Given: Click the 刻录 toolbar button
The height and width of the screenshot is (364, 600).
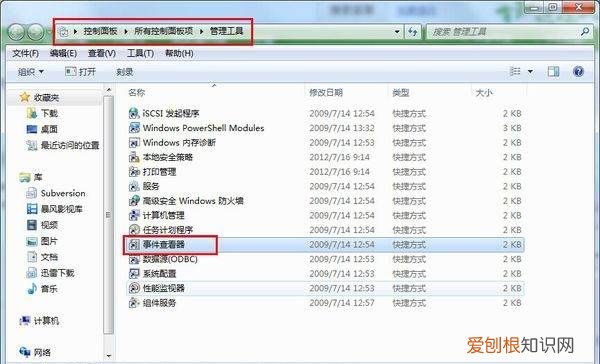Looking at the screenshot, I should click(124, 72).
